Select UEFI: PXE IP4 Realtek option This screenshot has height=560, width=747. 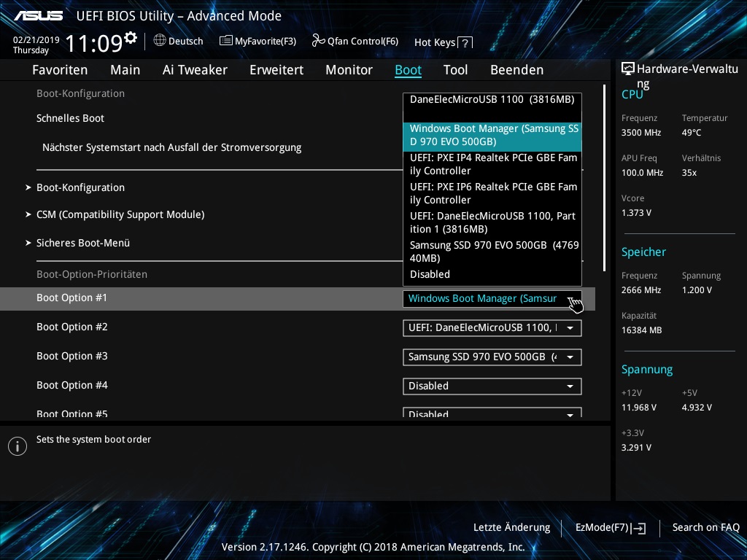click(492, 164)
